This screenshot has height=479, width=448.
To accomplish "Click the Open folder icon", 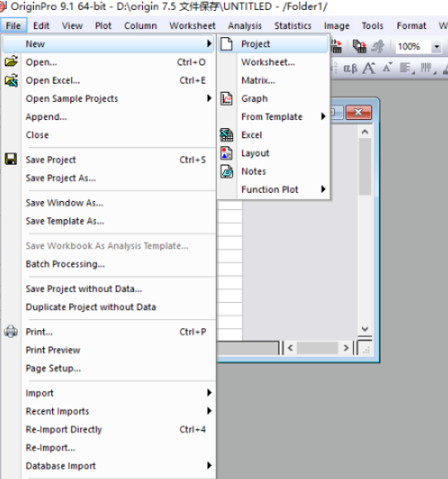I will (12, 62).
